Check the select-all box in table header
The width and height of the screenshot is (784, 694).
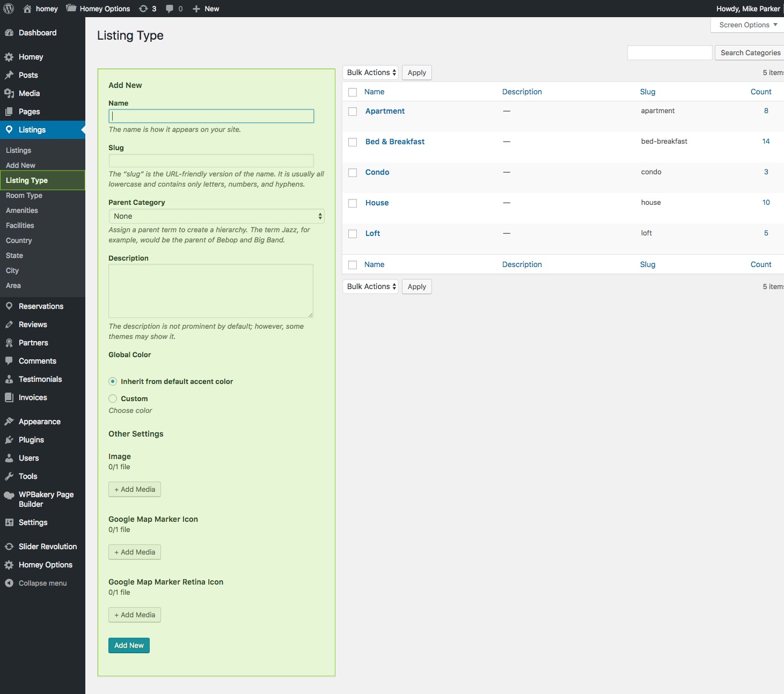353,92
